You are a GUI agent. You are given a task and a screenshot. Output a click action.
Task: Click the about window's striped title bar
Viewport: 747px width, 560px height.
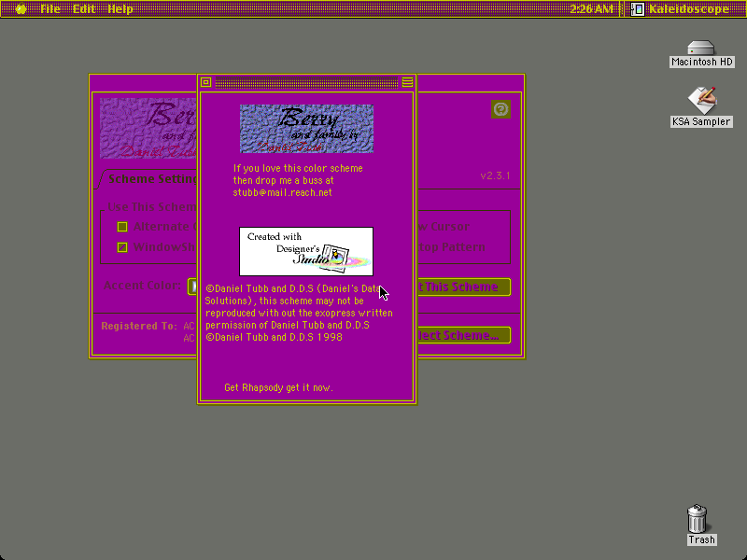pos(306,83)
